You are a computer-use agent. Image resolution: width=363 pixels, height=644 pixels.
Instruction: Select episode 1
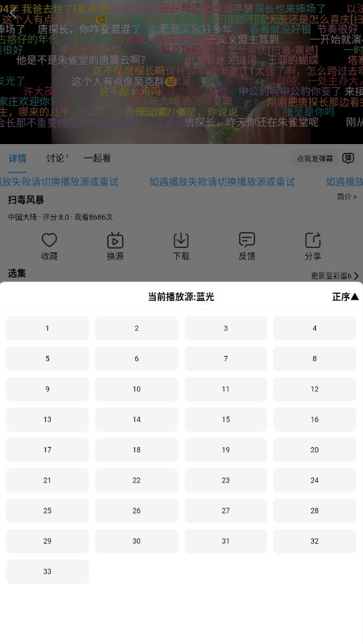[47, 328]
